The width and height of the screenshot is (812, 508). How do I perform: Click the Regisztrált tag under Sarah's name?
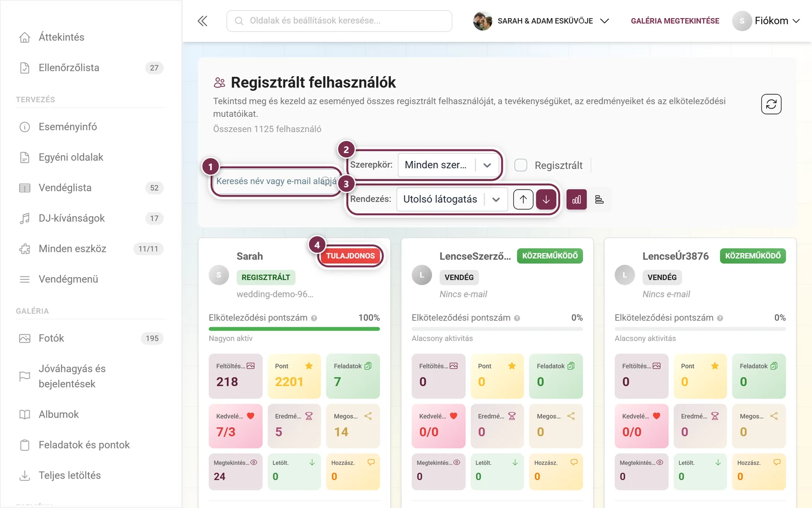click(266, 277)
